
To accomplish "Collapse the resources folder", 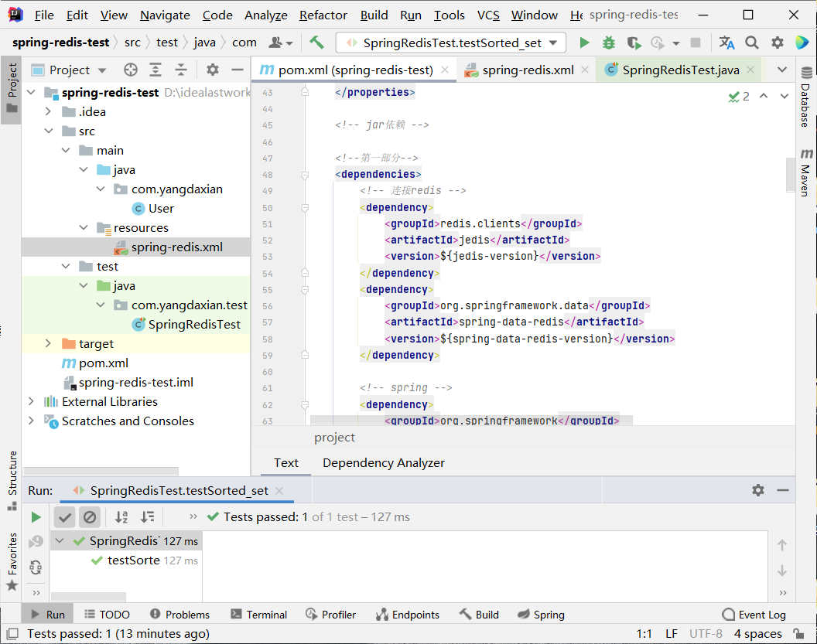I will (84, 227).
